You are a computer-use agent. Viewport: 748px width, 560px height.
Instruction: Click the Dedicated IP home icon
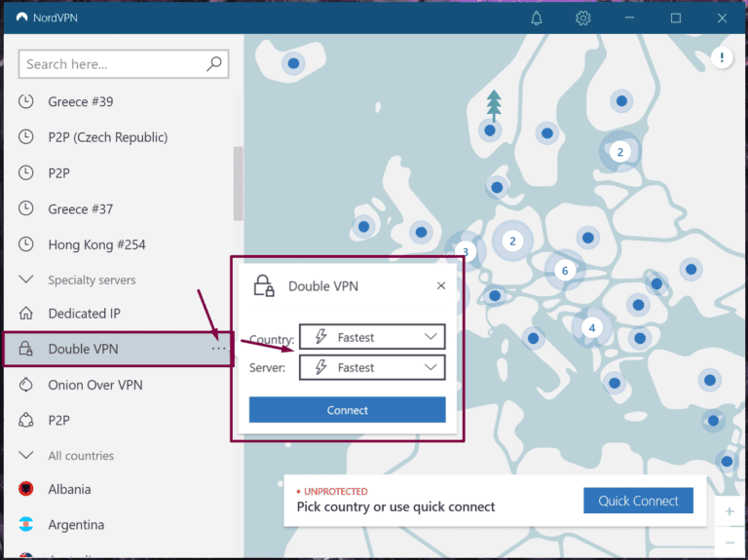27,314
